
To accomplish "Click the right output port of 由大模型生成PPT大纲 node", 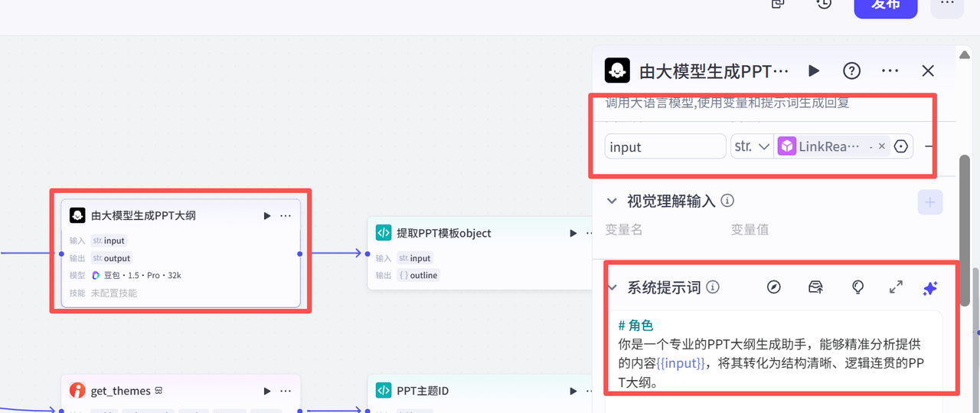I will [x=300, y=254].
